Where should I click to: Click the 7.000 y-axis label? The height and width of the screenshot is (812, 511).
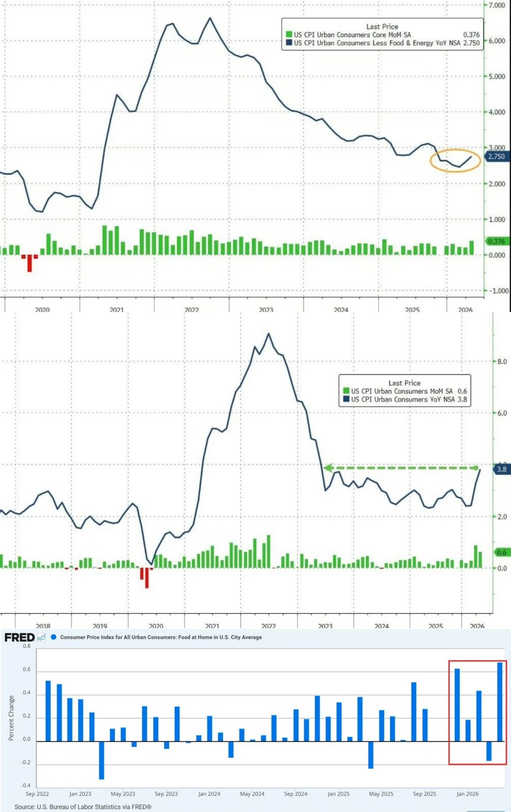[x=497, y=5]
